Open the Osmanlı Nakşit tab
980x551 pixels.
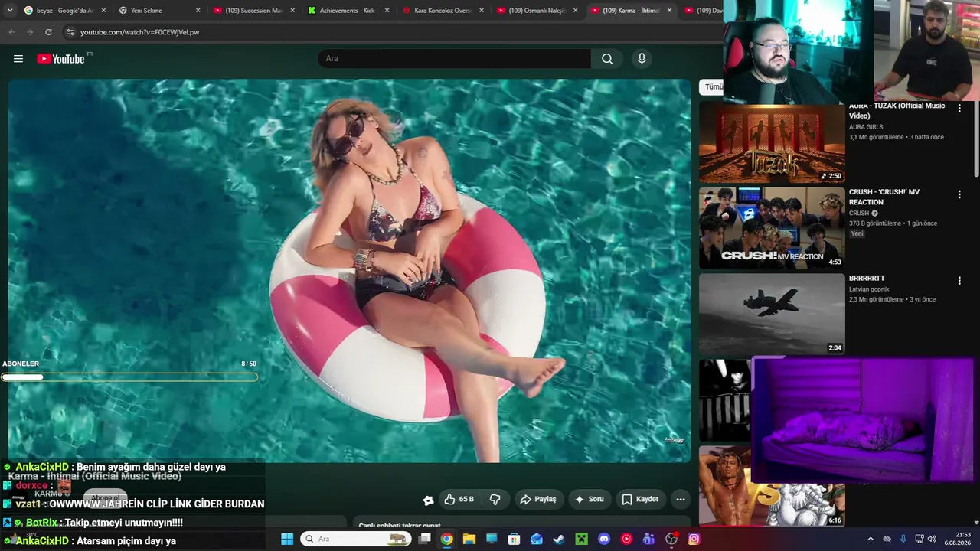537,11
